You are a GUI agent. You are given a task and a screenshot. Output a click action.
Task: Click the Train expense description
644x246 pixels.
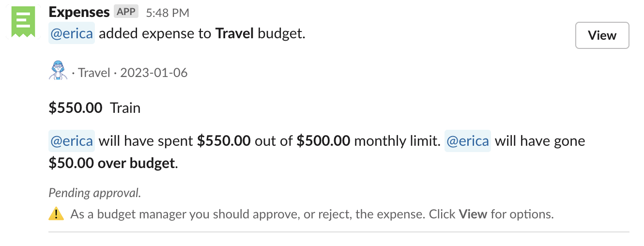[x=125, y=108]
